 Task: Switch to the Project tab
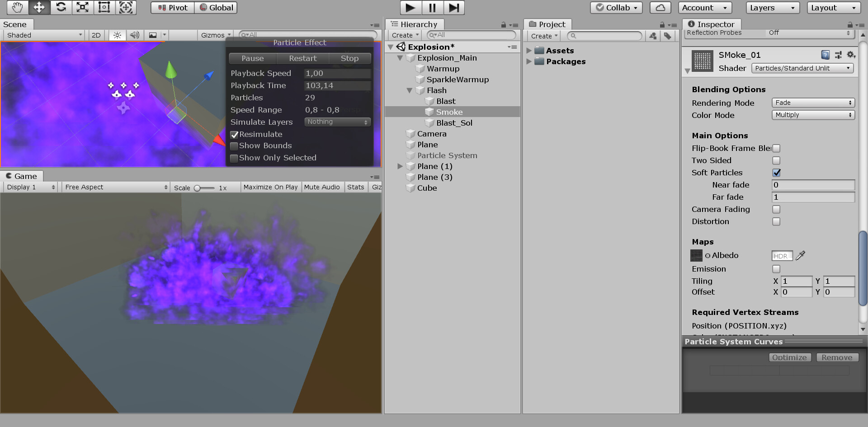point(547,24)
